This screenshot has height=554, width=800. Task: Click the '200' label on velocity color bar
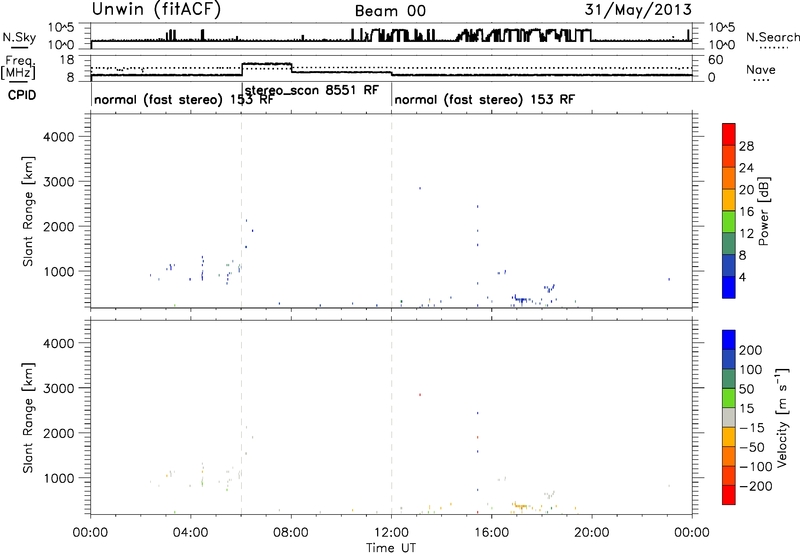pyautogui.click(x=751, y=350)
